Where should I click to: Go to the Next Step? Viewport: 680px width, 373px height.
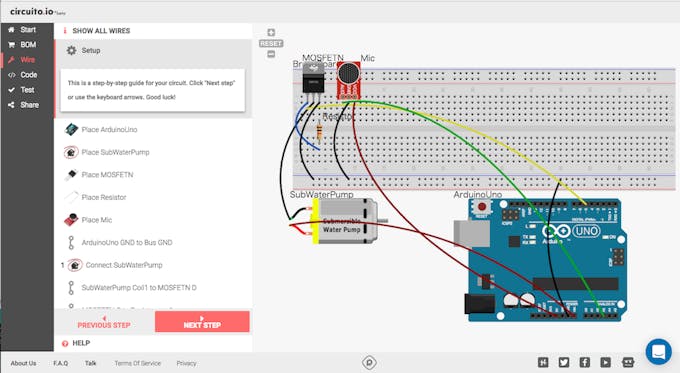coord(202,322)
